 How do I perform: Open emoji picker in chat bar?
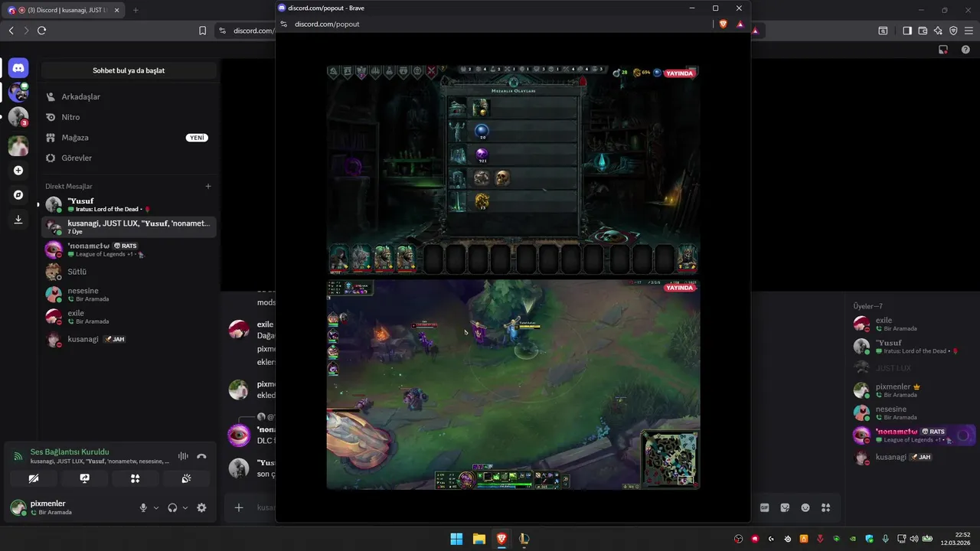[805, 507]
